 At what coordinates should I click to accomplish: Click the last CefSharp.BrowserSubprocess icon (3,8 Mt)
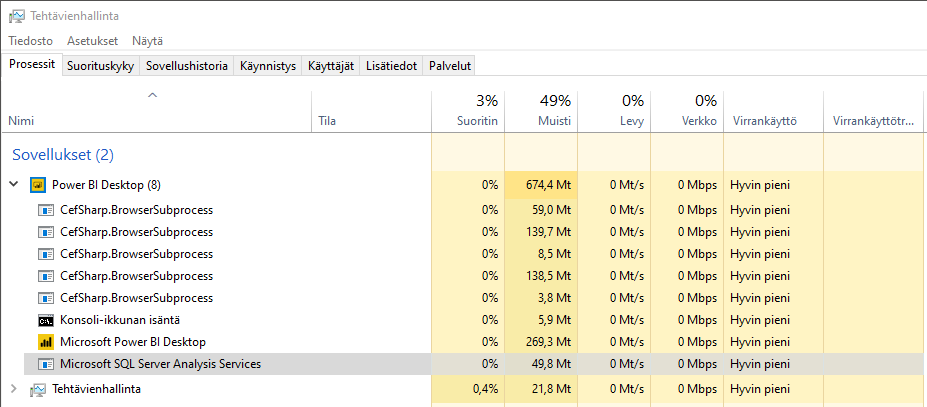[x=46, y=298]
